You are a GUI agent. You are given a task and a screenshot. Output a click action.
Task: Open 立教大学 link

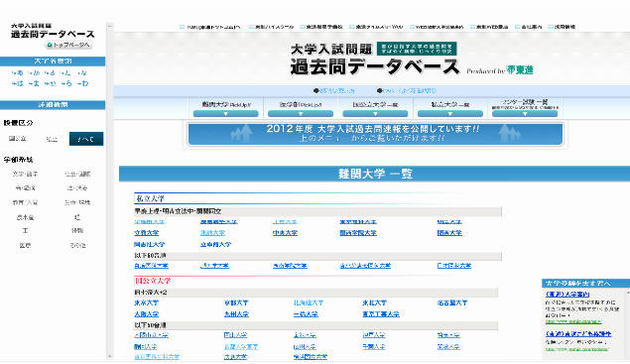(147, 233)
